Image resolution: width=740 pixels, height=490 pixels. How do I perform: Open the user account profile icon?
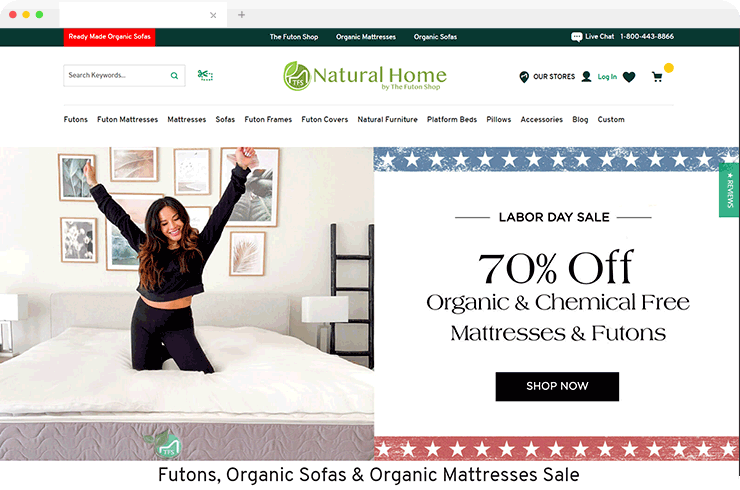pyautogui.click(x=586, y=76)
